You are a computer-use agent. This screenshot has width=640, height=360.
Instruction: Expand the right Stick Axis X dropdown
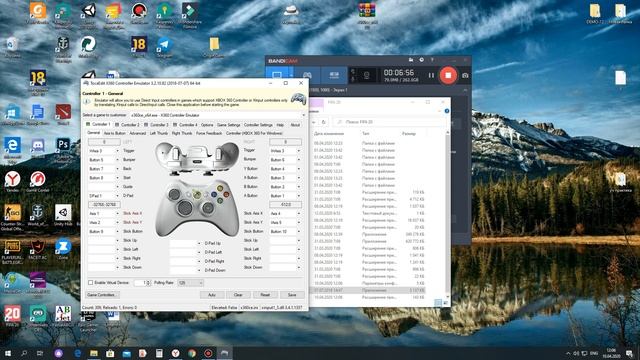299,213
